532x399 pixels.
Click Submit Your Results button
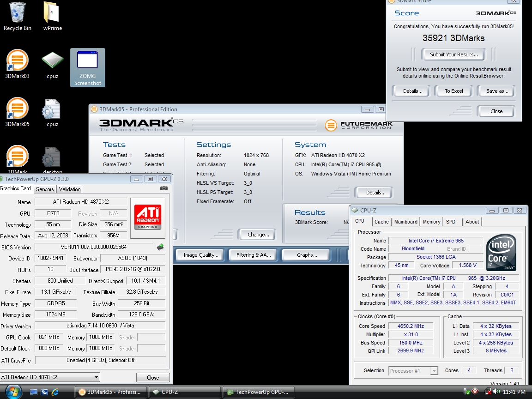click(x=453, y=54)
